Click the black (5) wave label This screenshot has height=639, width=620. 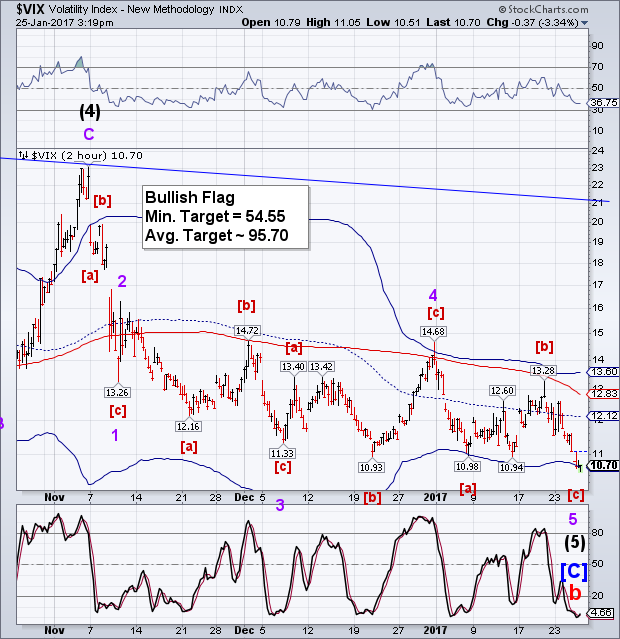pyautogui.click(x=575, y=542)
